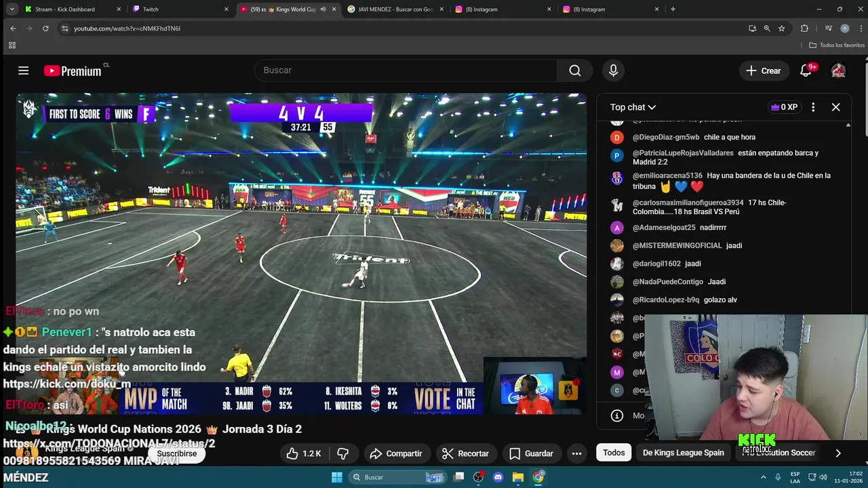868x488 pixels.
Task: Go back in browser history
Action: tap(13, 28)
